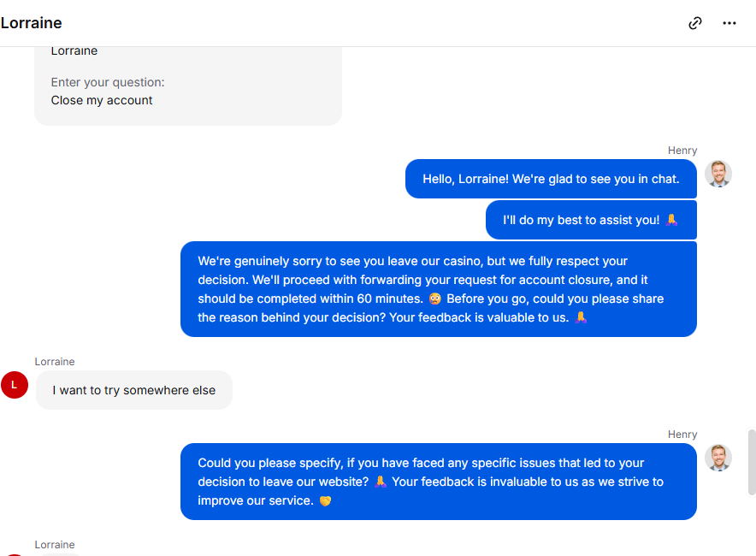Select the 'Hello, Lorraine! We're glad' message bubble
The image size is (756, 556).
pos(551,179)
